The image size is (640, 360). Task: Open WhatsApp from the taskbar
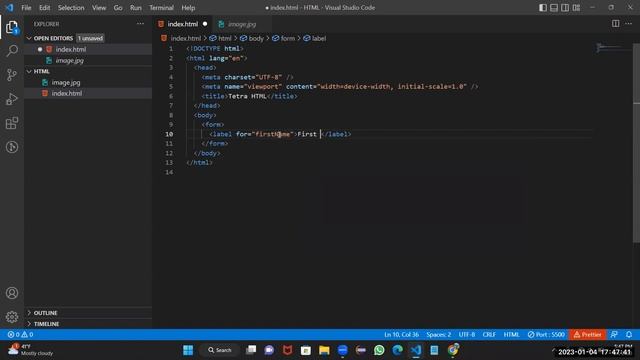379,350
